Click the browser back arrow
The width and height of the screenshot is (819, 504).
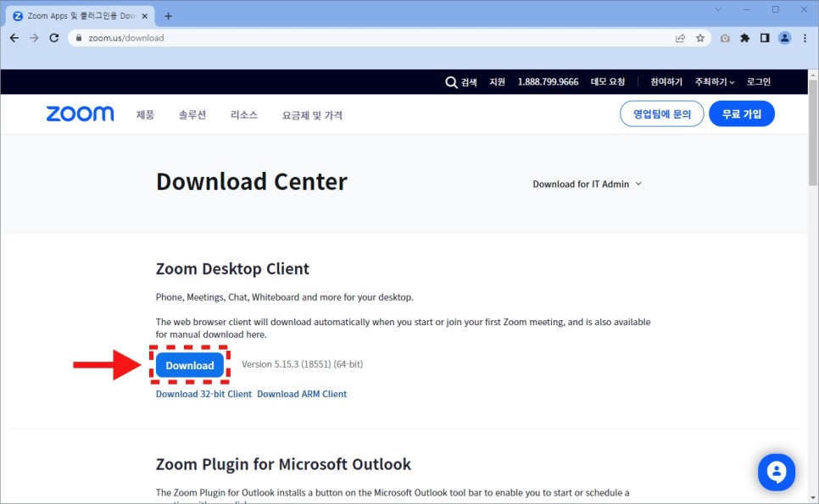14,38
